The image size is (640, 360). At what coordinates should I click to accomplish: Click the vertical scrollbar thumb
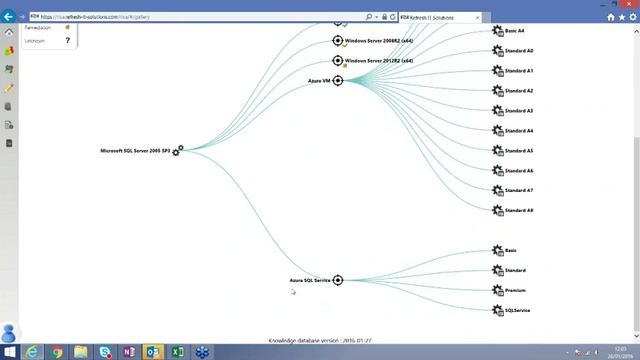click(636, 233)
